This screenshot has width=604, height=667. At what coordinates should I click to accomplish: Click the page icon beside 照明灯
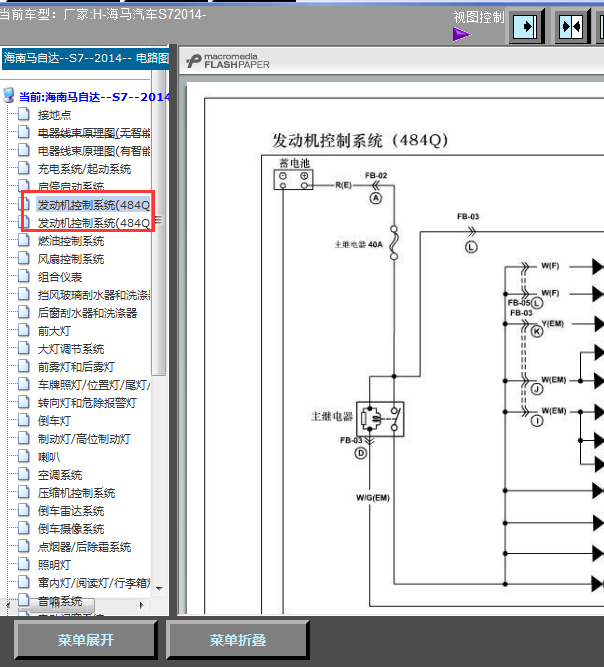coord(24,564)
